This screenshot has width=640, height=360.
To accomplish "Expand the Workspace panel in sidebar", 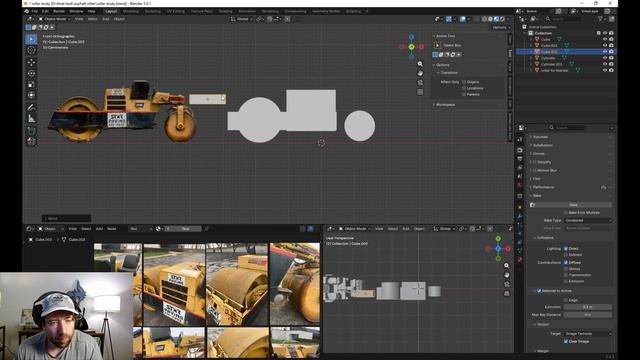I will [x=445, y=104].
